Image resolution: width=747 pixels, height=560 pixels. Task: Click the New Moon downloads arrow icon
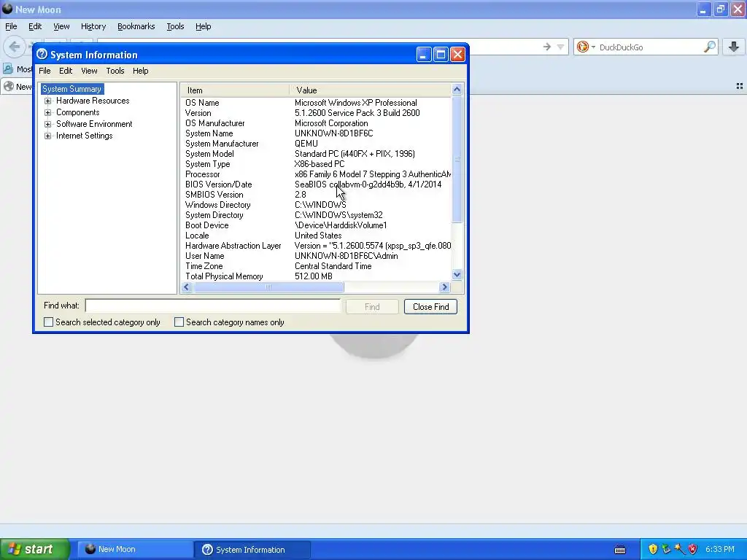[734, 47]
